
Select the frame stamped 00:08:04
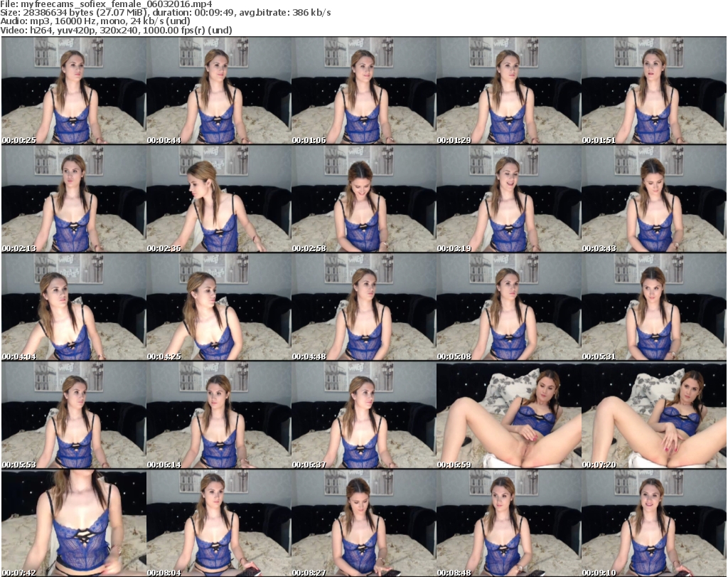pyautogui.click(x=218, y=524)
